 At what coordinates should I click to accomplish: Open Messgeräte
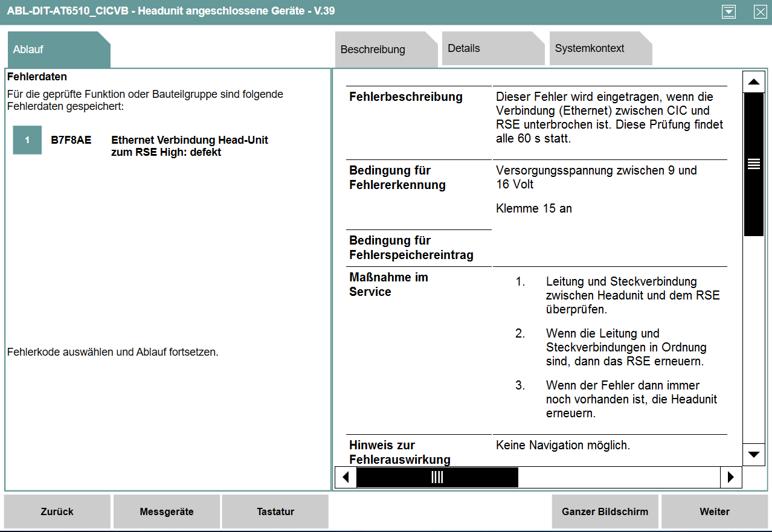(x=167, y=511)
